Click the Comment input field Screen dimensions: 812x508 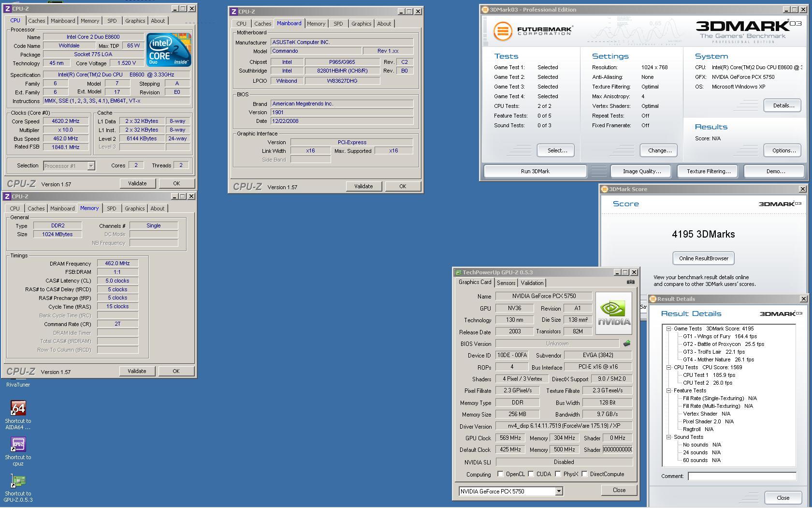click(742, 477)
